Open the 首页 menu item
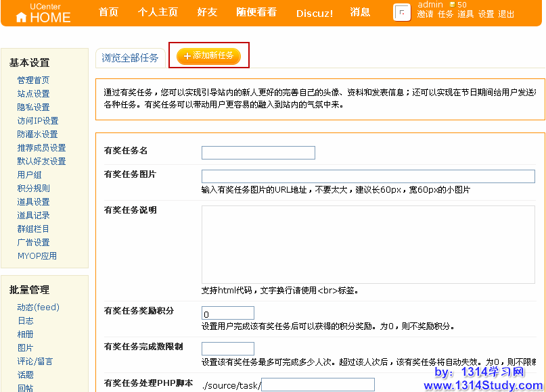The width and height of the screenshot is (546, 392). tap(108, 13)
